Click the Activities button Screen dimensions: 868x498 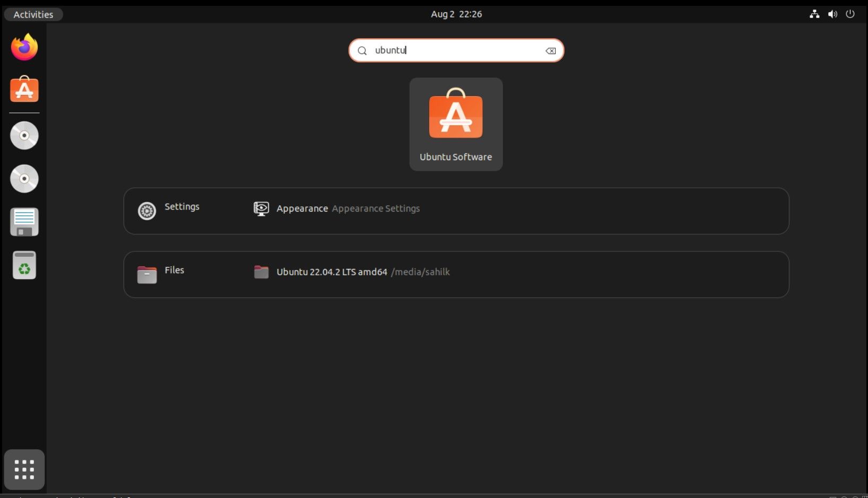coord(32,14)
